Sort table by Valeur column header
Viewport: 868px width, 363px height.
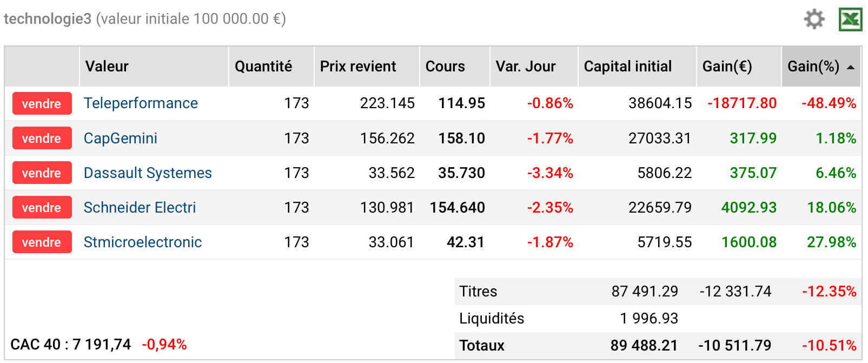point(107,67)
